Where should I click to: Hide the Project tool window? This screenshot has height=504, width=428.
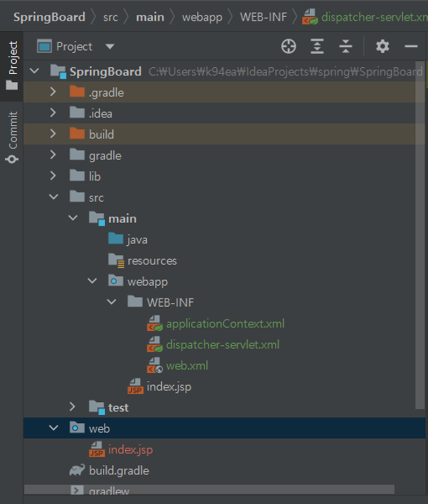[x=411, y=47]
